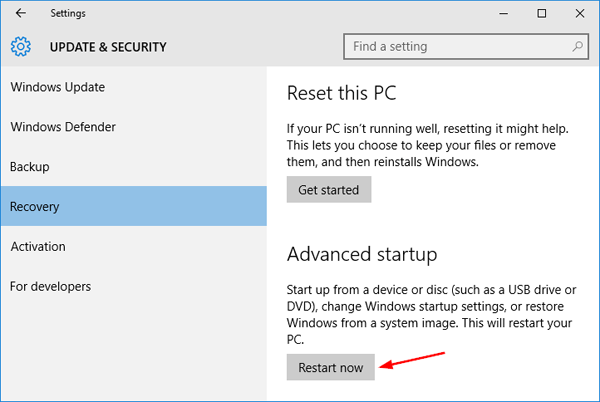Open For developers section
Screen dimensions: 600x402
pyautogui.click(x=50, y=286)
